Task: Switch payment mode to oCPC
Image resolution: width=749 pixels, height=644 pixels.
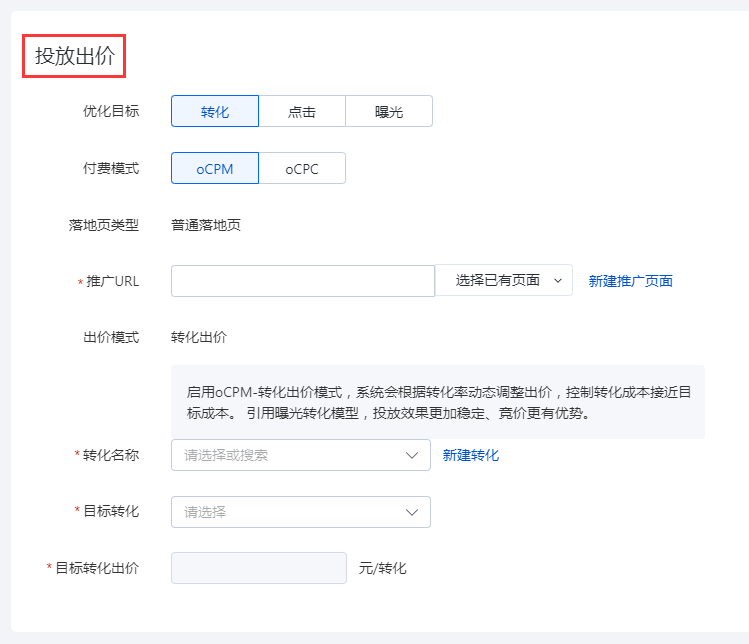Action: [302, 169]
